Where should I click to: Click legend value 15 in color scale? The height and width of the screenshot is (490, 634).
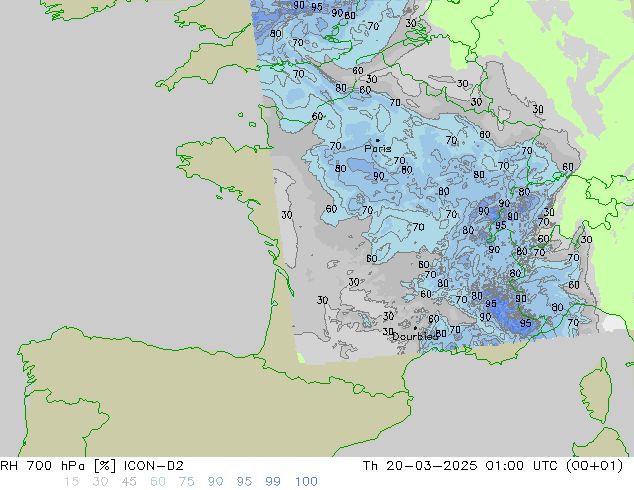pos(71,482)
